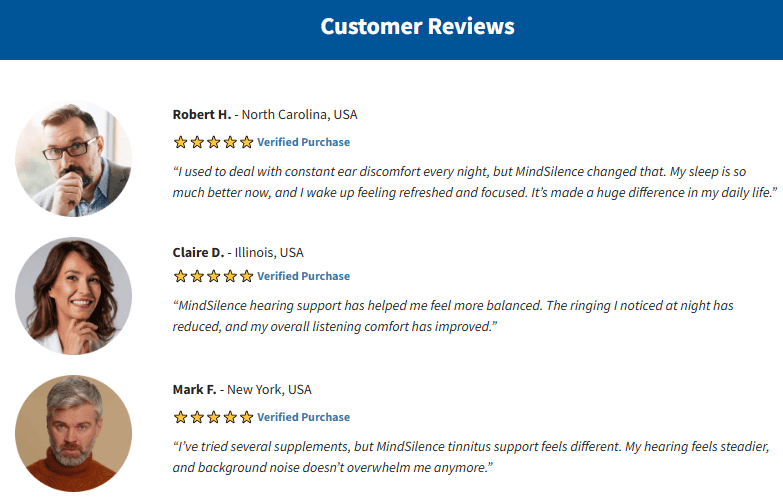Screen dimensions: 783x500
Task: Click Robert H.'s profile photo with glasses
Action: tap(73, 158)
